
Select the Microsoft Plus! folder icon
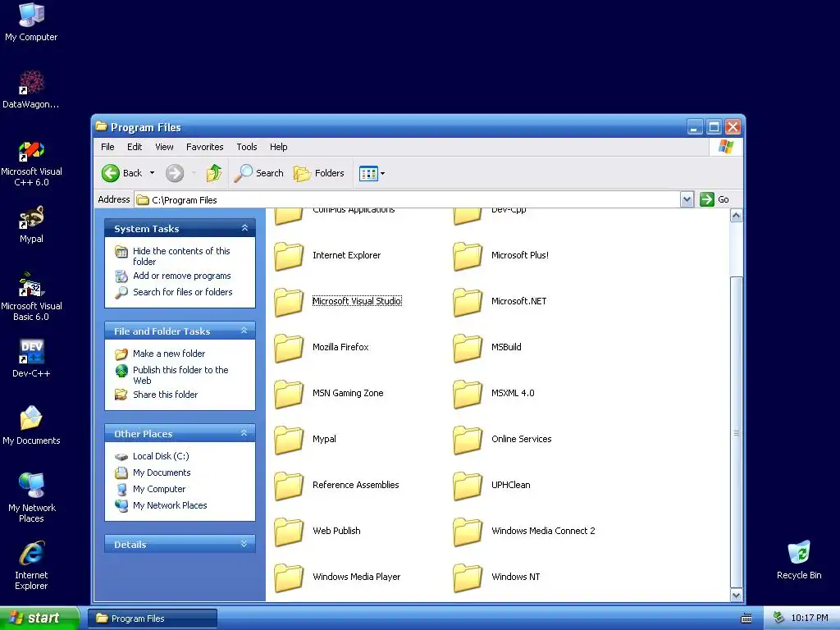468,256
